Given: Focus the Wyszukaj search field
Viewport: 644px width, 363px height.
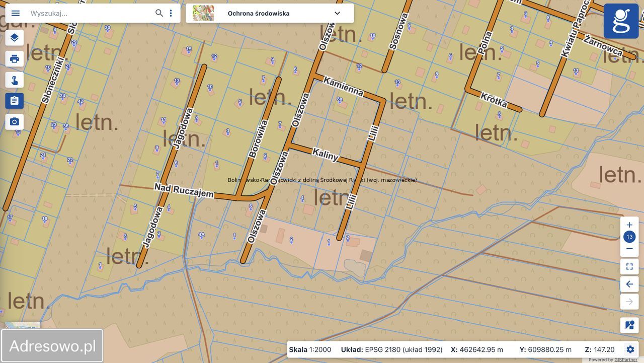Looking at the screenshot, I should coord(91,13).
